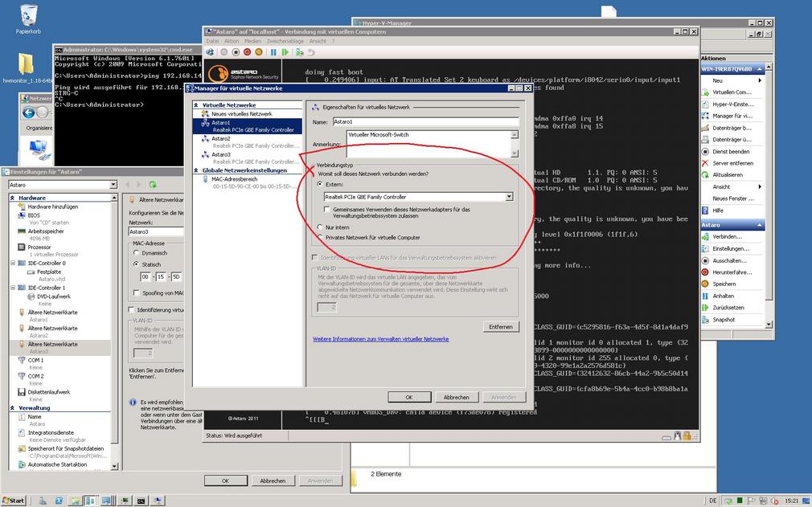This screenshot has width=812, height=507.
Task: Click the network Name field containing Astaro1
Action: [x=424, y=121]
